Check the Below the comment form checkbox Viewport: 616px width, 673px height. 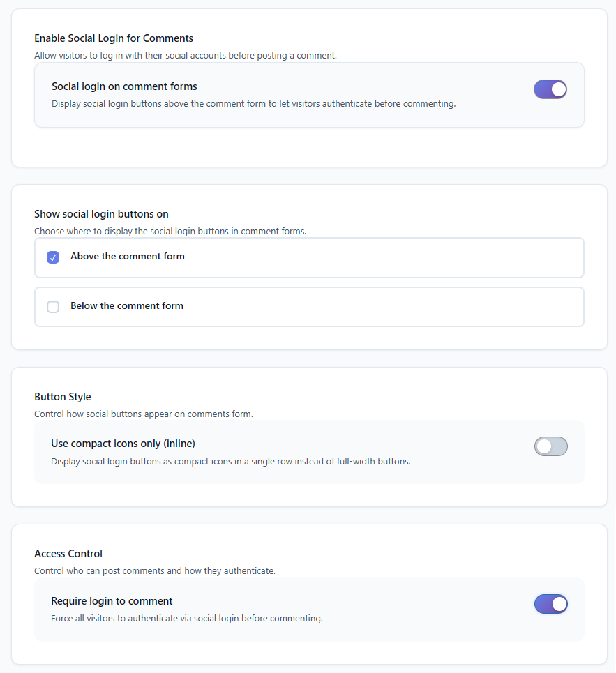tap(53, 307)
